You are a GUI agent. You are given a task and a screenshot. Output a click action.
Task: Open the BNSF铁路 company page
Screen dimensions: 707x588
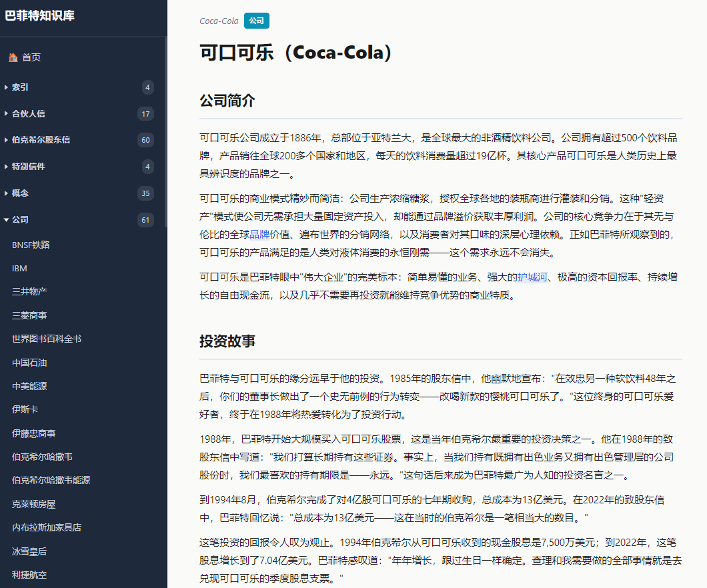(x=31, y=245)
